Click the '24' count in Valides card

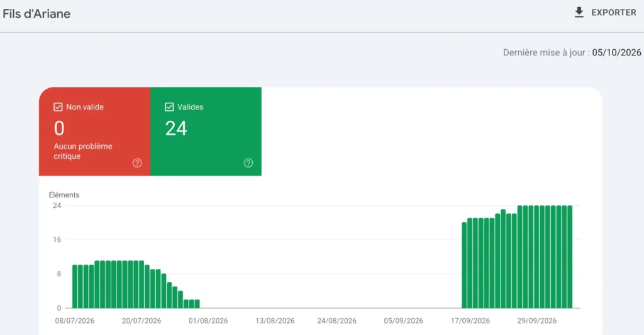click(x=176, y=128)
